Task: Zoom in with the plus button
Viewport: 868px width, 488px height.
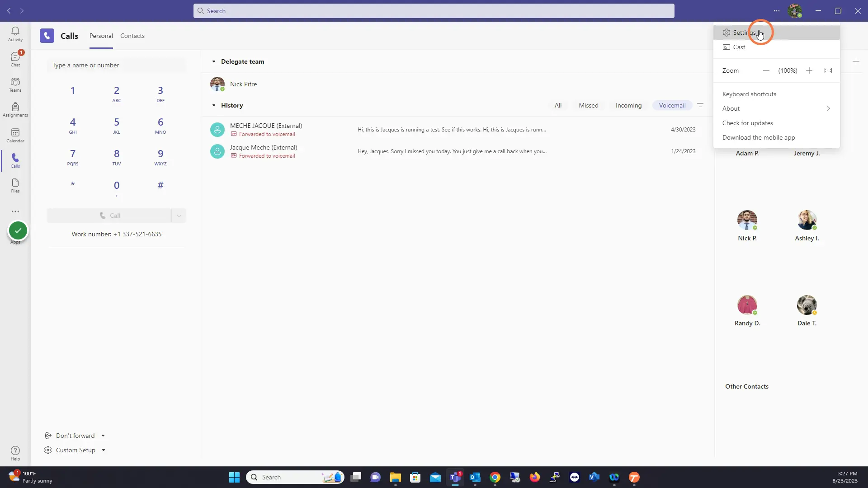Action: pos(809,70)
